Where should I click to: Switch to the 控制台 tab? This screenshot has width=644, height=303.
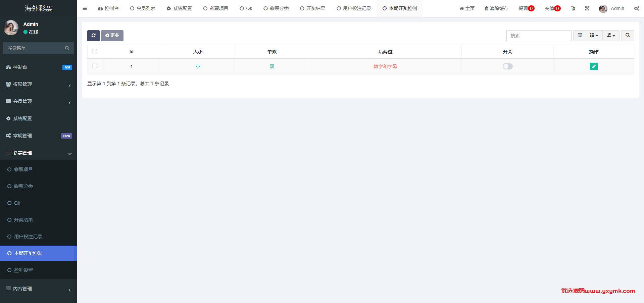[x=108, y=8]
